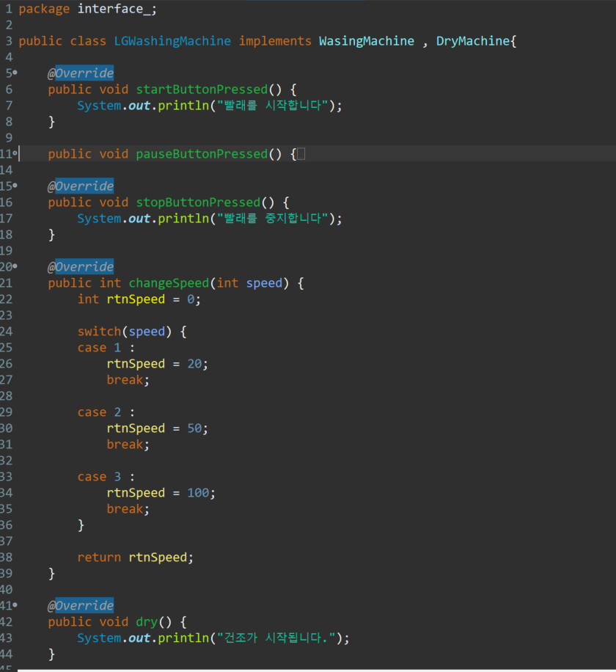The image size is (616, 672).
Task: Click line number 3 in the gutter
Action: [x=9, y=41]
